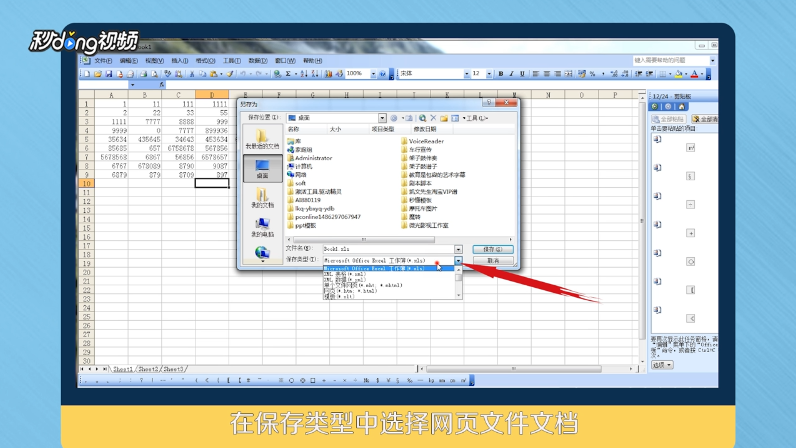Open the 视图(V) menu
Image resolution: width=796 pixels, height=448 pixels.
pyautogui.click(x=154, y=61)
